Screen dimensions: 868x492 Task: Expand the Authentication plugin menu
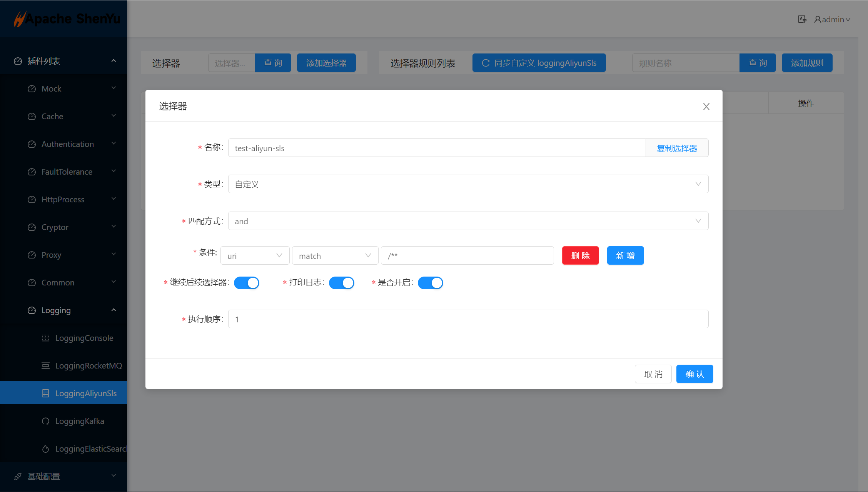pyautogui.click(x=68, y=144)
